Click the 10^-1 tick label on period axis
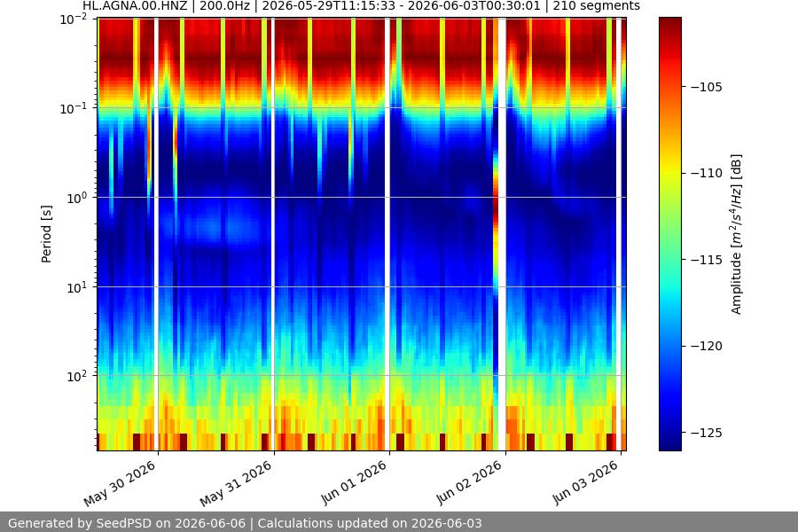Viewport: 798px width, 532px height. point(74,108)
